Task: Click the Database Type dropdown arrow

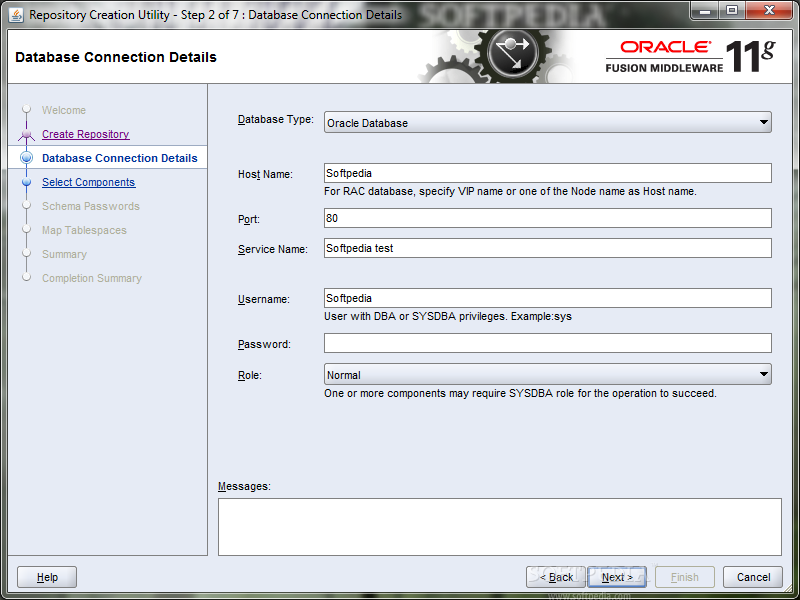Action: click(763, 122)
